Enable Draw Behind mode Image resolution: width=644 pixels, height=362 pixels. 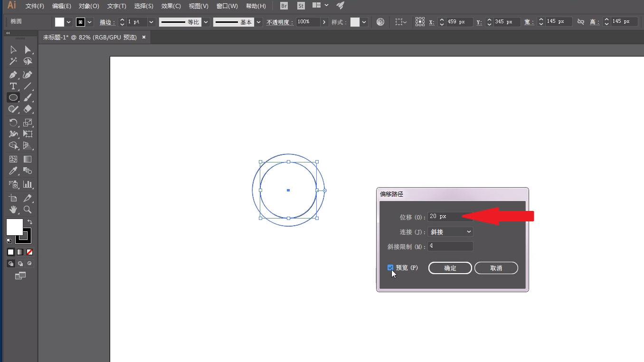tap(20, 264)
